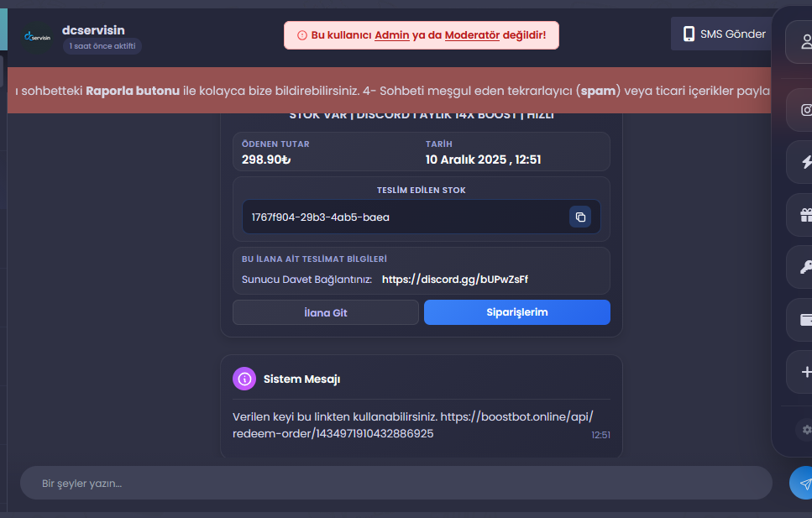Focus the Bir şeyler yazın message field

396,483
